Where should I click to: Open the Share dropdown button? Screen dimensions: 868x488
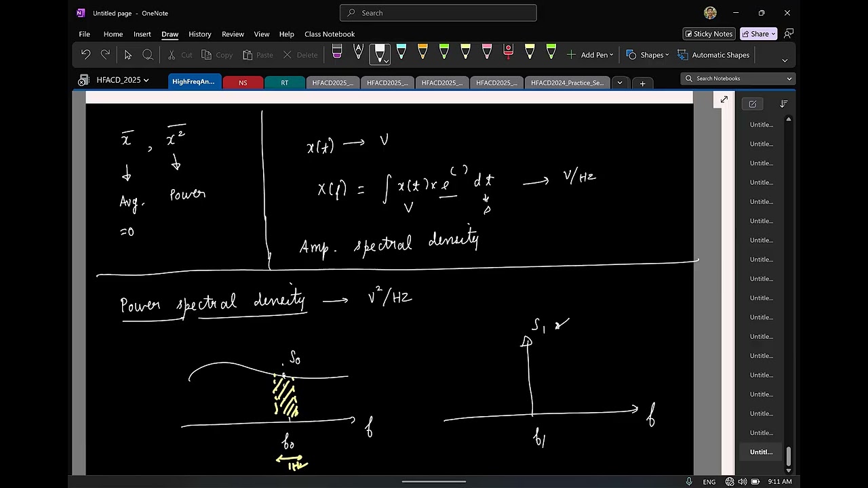point(758,34)
